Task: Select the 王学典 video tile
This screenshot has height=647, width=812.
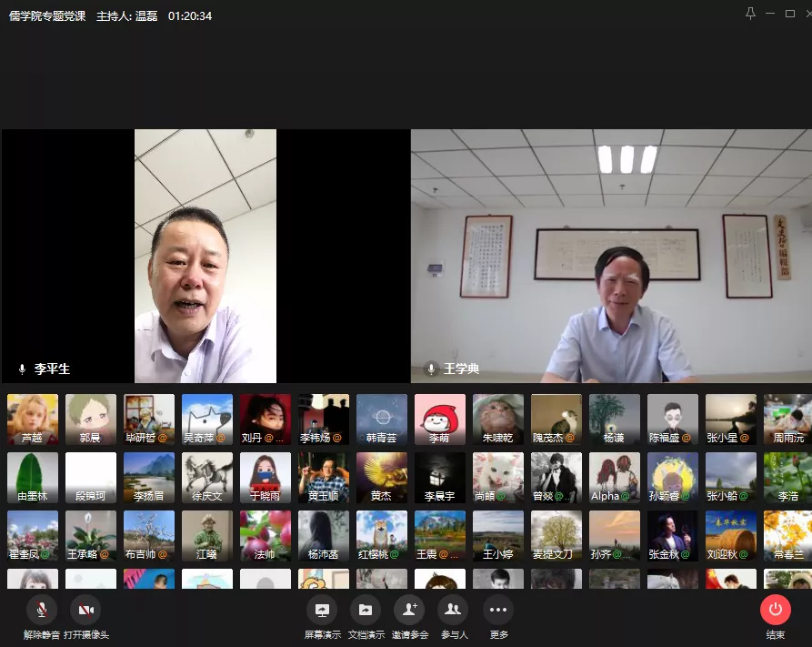Action: (x=611, y=256)
